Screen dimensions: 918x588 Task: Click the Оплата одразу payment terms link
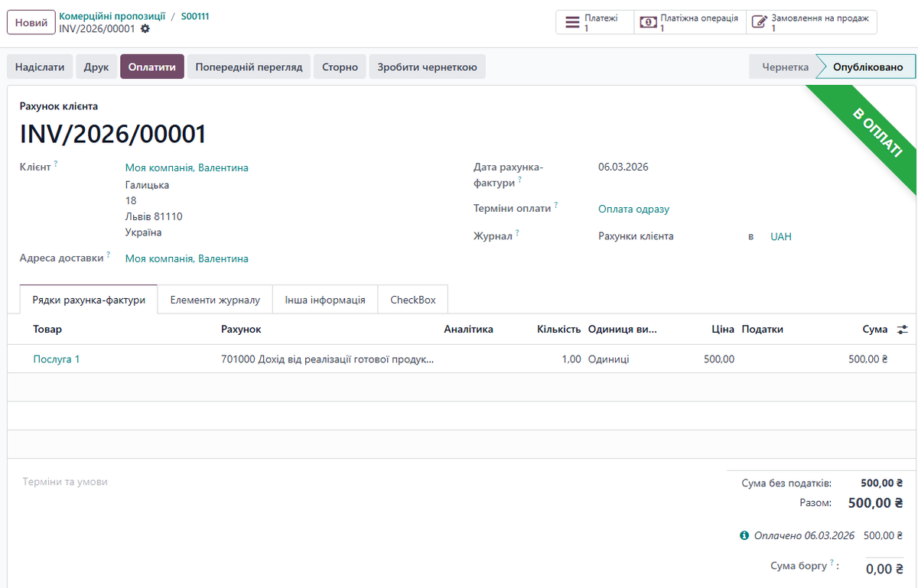[x=633, y=209]
